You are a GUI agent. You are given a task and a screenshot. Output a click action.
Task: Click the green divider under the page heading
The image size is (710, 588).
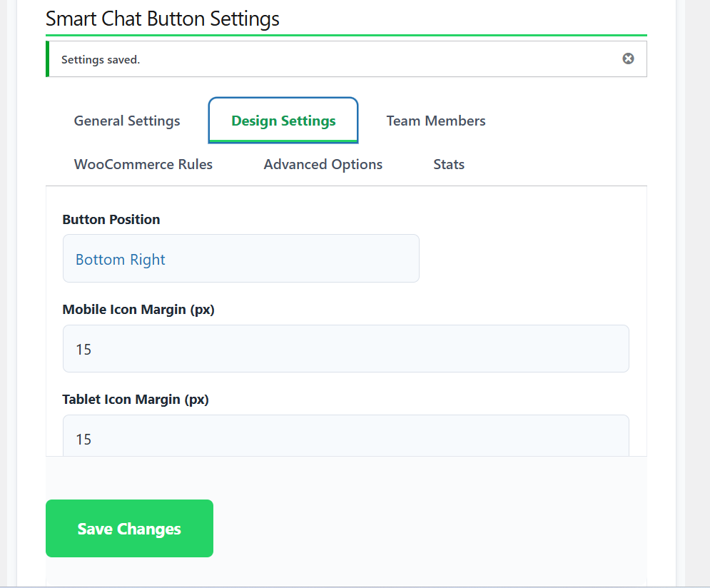(346, 35)
